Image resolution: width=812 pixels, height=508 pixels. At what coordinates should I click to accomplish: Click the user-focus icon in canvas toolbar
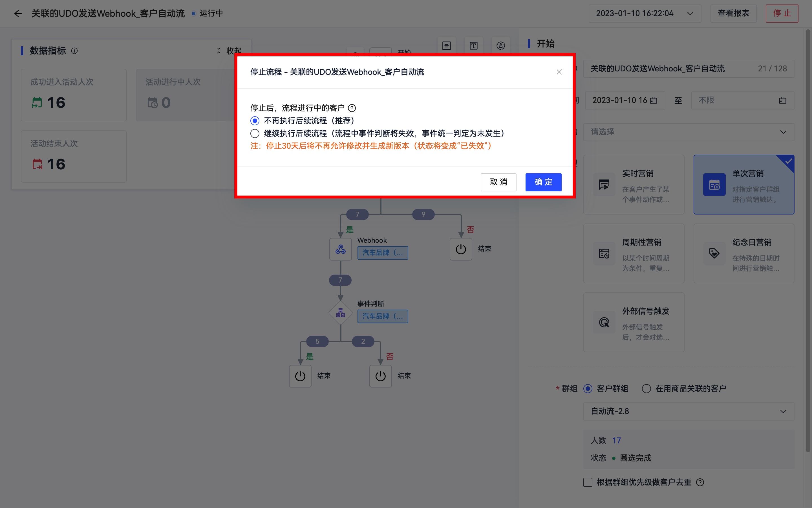click(x=501, y=46)
